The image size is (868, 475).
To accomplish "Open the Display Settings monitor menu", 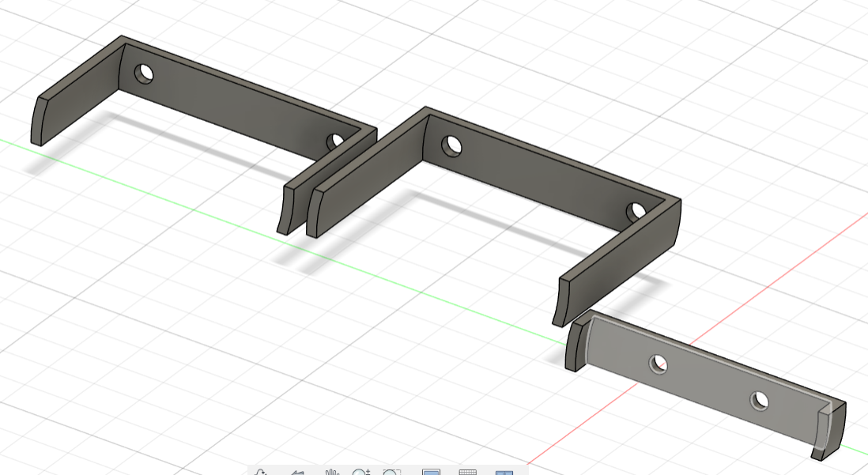I will coord(431,472).
